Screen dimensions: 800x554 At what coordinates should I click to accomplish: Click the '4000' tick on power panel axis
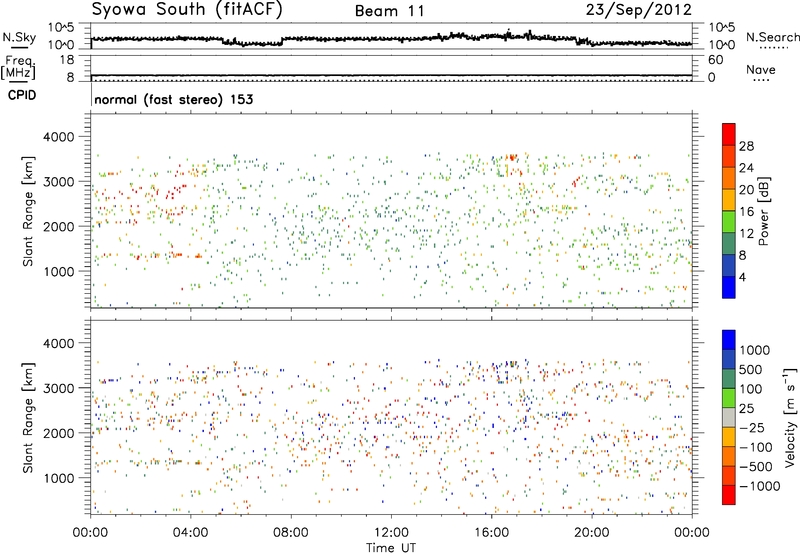pos(58,137)
